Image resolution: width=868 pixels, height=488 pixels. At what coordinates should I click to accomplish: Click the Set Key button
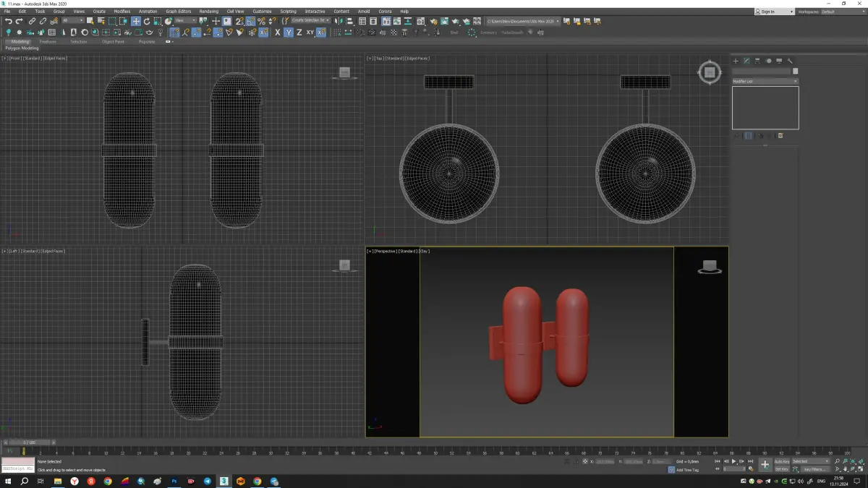[x=782, y=469]
